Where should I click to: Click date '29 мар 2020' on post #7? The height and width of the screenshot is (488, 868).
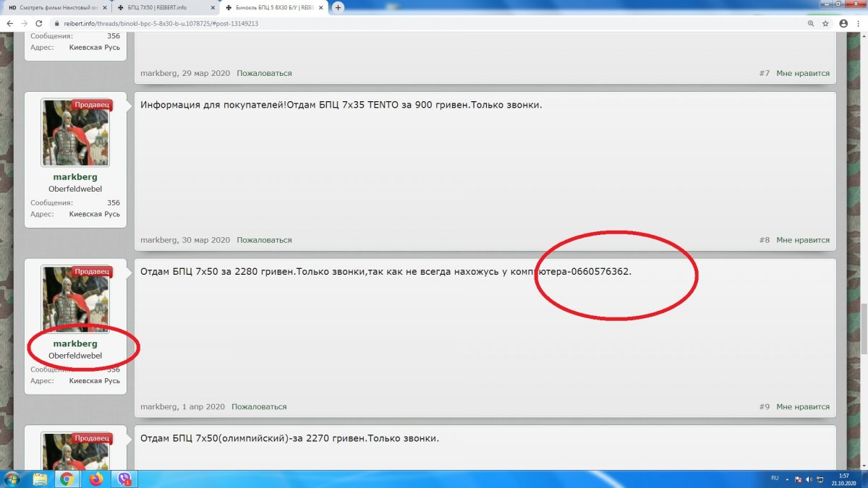(205, 73)
